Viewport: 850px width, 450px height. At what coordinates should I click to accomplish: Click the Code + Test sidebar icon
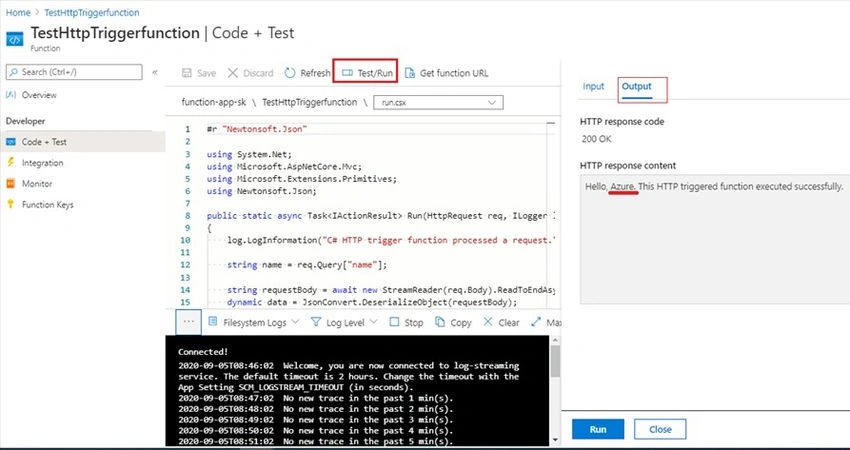[x=11, y=142]
